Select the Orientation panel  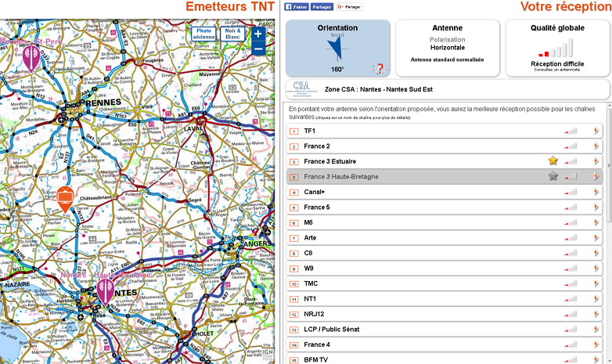pos(337,48)
